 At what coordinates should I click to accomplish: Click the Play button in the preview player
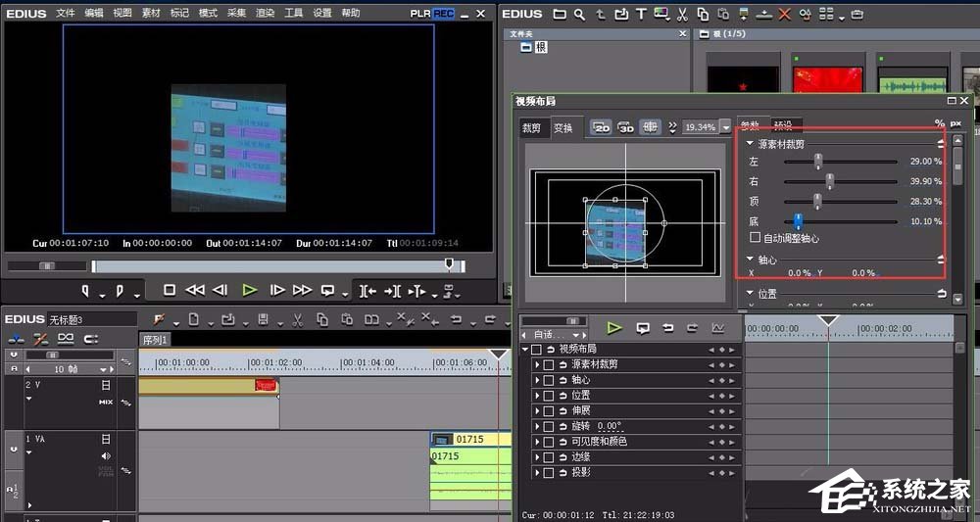[x=249, y=290]
